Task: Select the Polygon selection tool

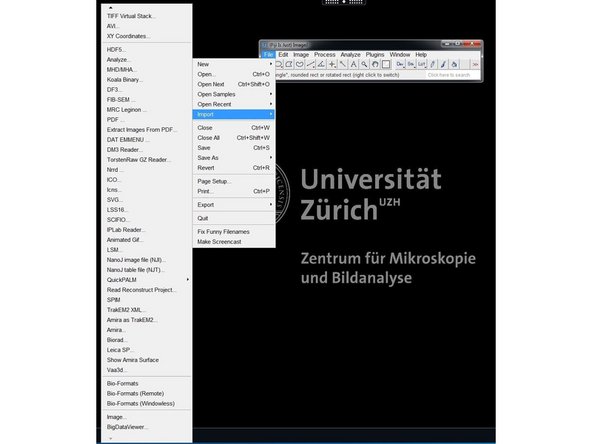Action: pos(289,65)
